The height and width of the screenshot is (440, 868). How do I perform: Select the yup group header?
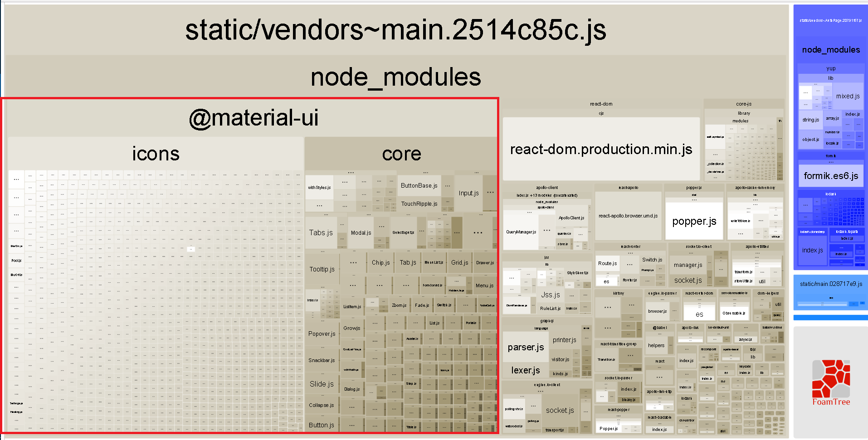point(831,68)
